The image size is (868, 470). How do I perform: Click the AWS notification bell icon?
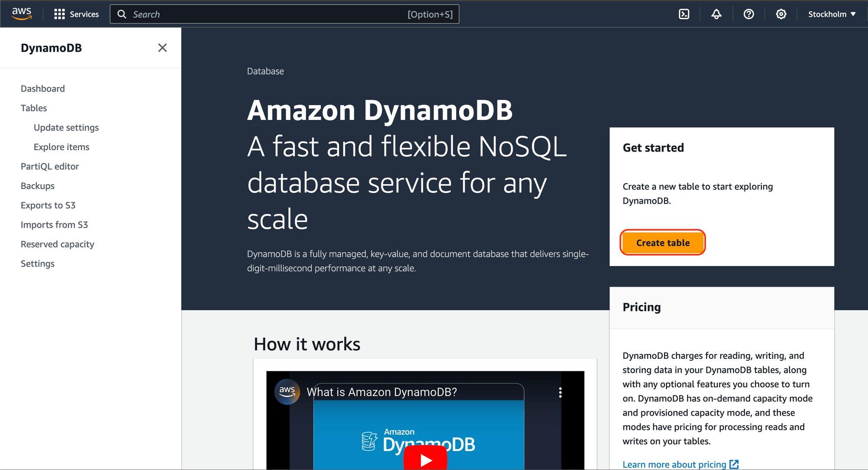[719, 14]
